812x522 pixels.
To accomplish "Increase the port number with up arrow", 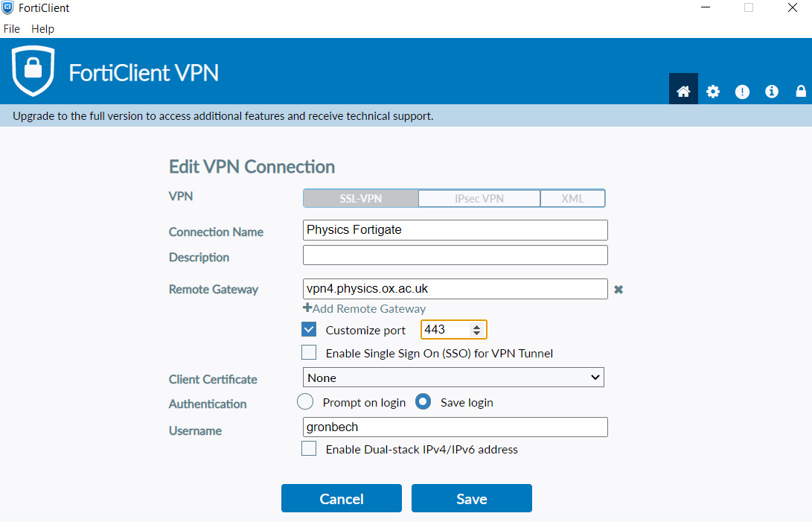I will [x=476, y=325].
